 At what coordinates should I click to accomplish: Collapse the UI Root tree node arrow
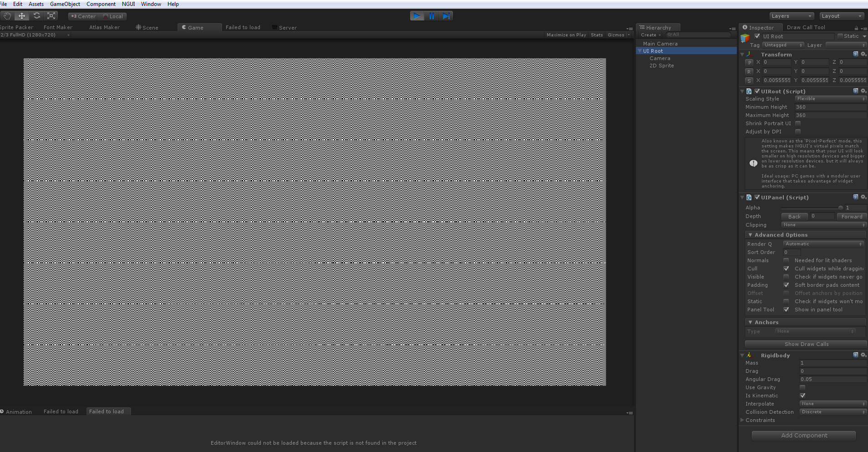[640, 51]
